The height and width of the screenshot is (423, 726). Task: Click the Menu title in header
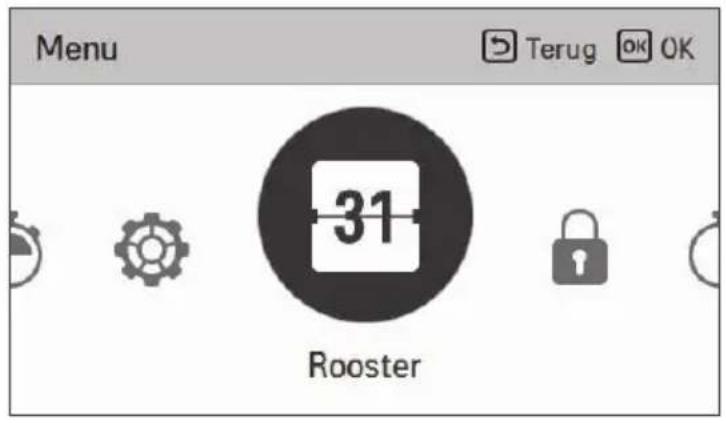pyautogui.click(x=76, y=48)
